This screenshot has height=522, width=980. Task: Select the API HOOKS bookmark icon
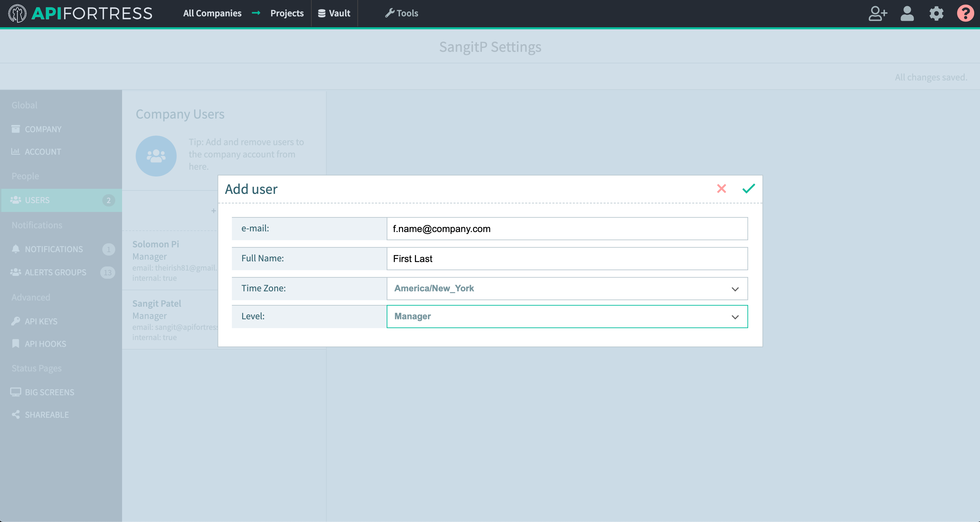click(15, 344)
